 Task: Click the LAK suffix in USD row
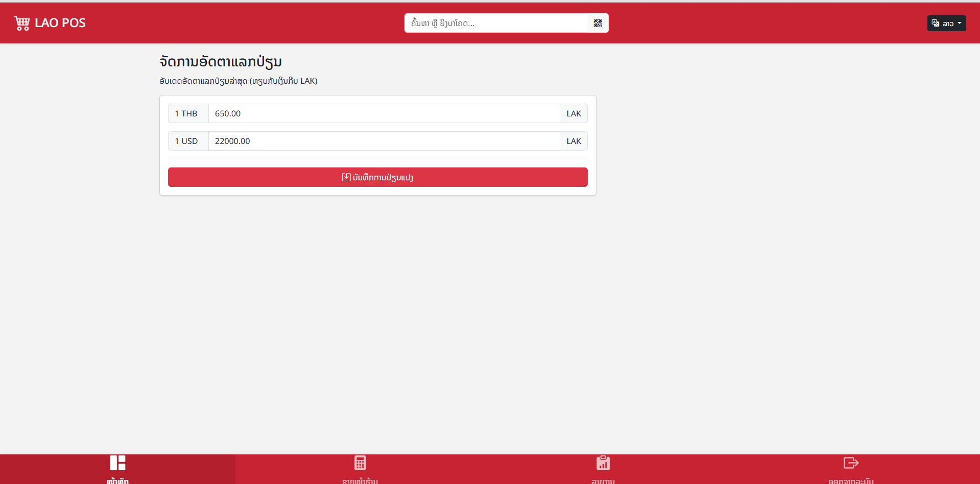tap(573, 141)
